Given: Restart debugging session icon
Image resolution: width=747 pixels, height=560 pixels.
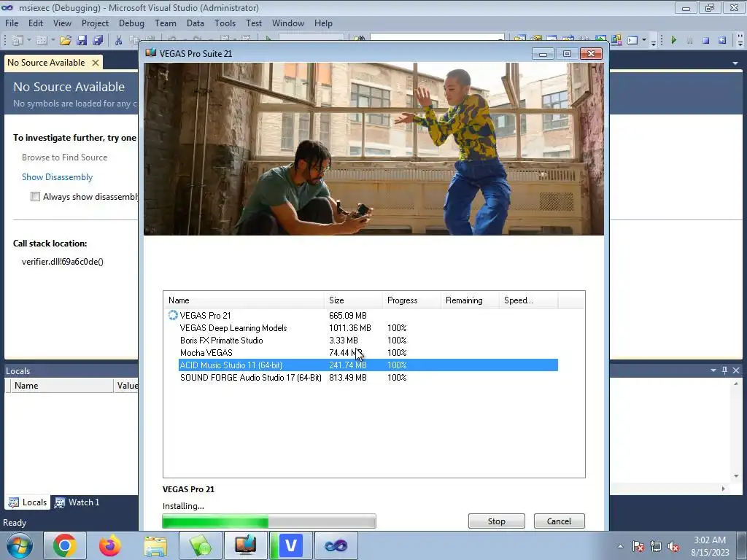Looking at the screenshot, I should [722, 41].
